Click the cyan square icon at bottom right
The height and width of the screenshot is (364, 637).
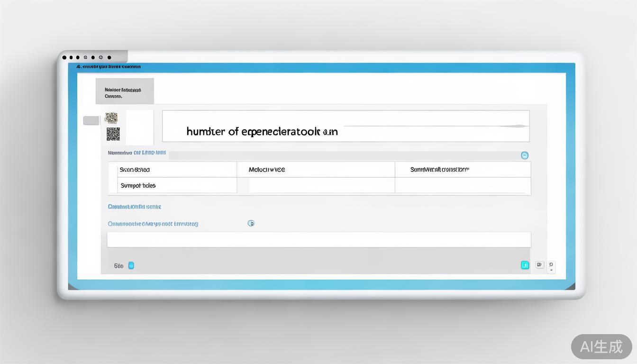525,265
